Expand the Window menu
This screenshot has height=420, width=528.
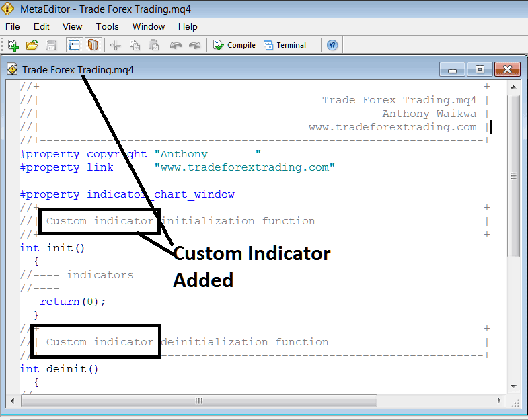coord(148,27)
